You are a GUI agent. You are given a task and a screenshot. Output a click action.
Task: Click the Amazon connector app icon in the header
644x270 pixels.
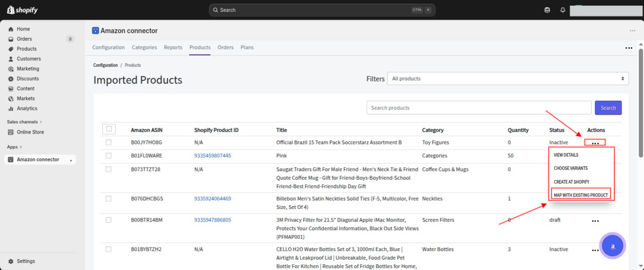95,31
